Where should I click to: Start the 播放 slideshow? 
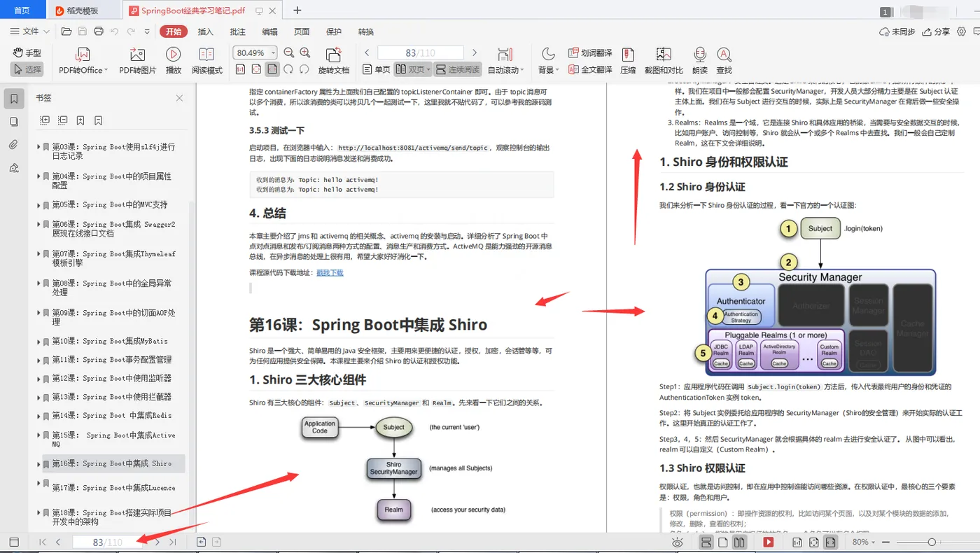tap(173, 60)
